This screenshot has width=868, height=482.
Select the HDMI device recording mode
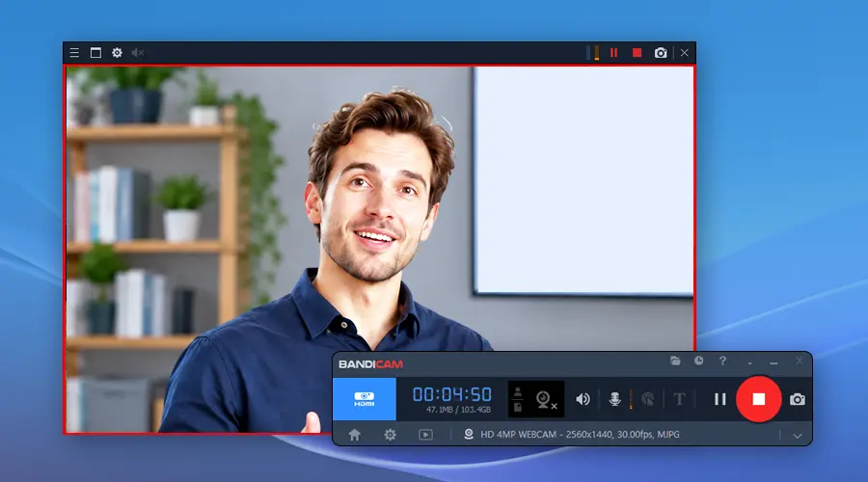pyautogui.click(x=365, y=399)
